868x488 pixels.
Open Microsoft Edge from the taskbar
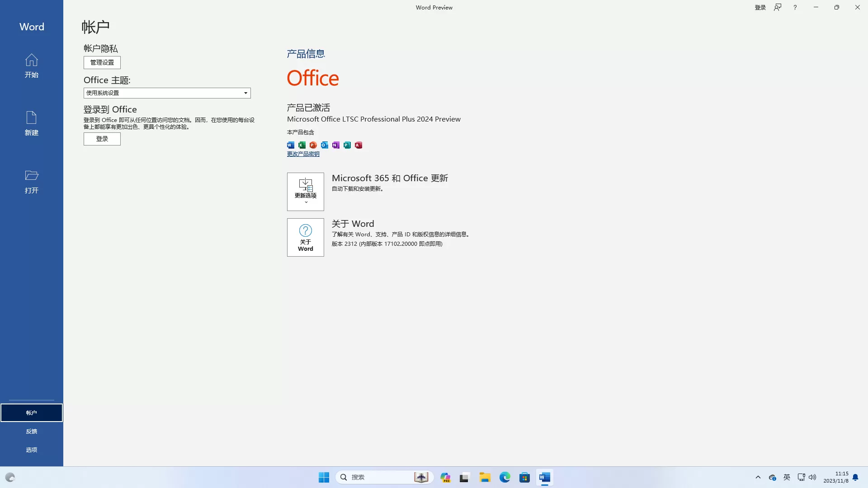click(x=505, y=477)
